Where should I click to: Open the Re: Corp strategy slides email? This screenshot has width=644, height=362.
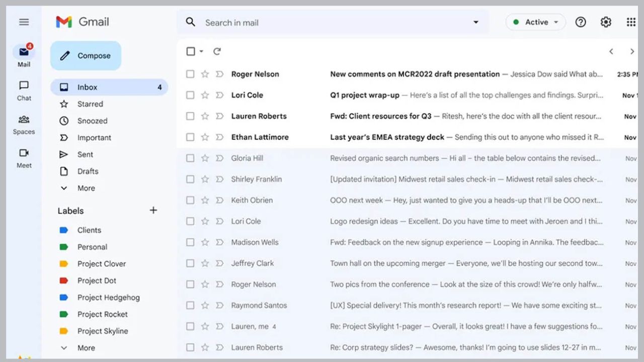(408, 348)
